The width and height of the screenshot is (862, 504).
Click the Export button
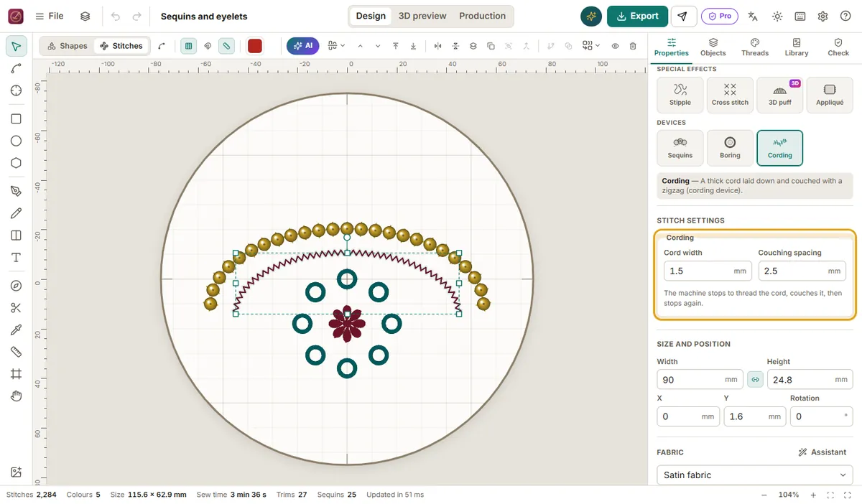638,17
